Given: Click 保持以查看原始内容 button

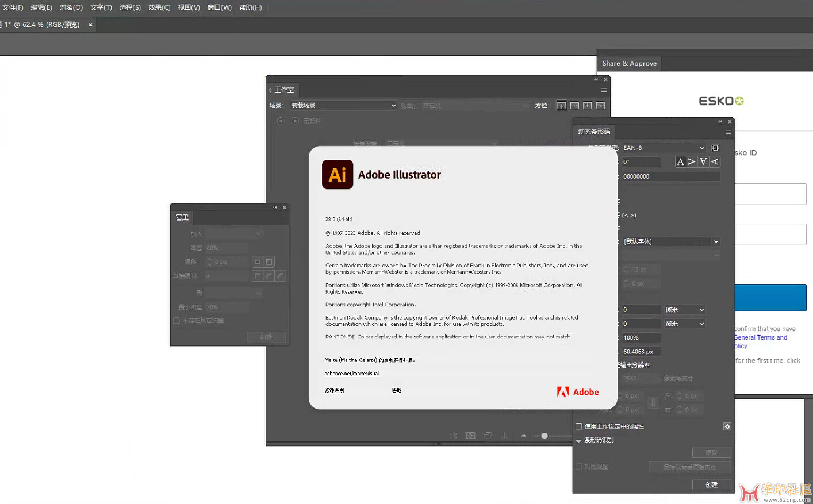Looking at the screenshot, I should pos(690,467).
